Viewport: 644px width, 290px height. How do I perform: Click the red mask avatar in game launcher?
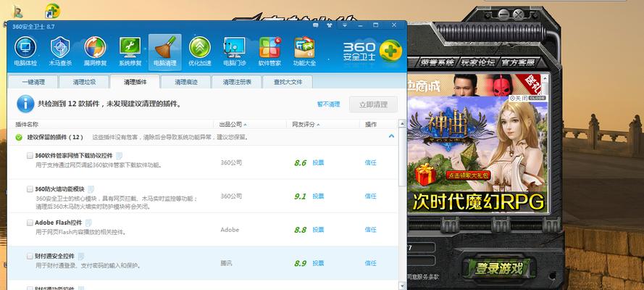coord(501,86)
